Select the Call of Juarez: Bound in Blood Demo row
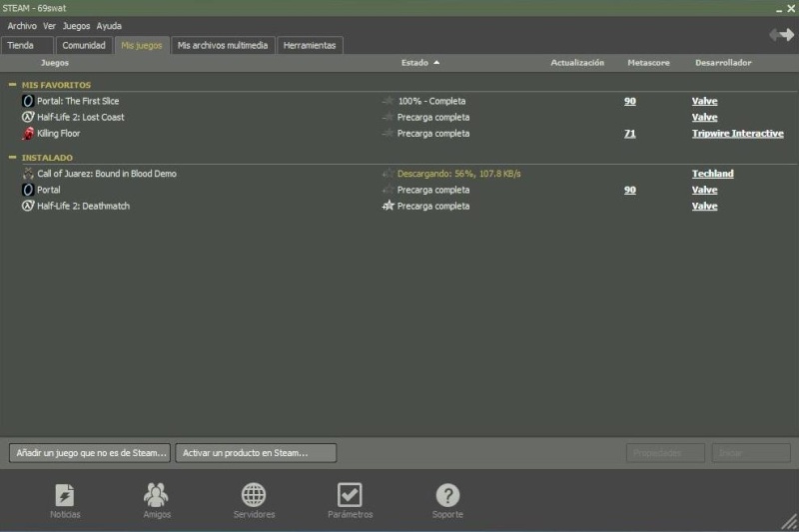799x532 pixels. pos(399,174)
